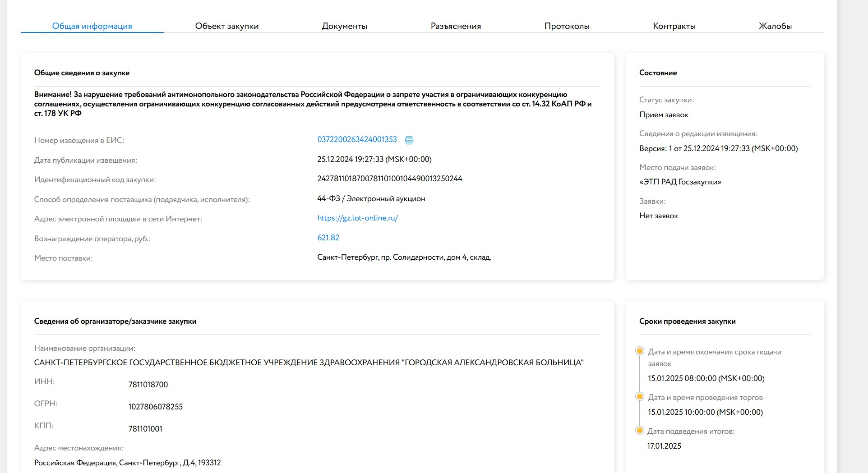Click the ОГРН value 1027806078255
Viewport: 868px width, 473px height.
(x=155, y=407)
